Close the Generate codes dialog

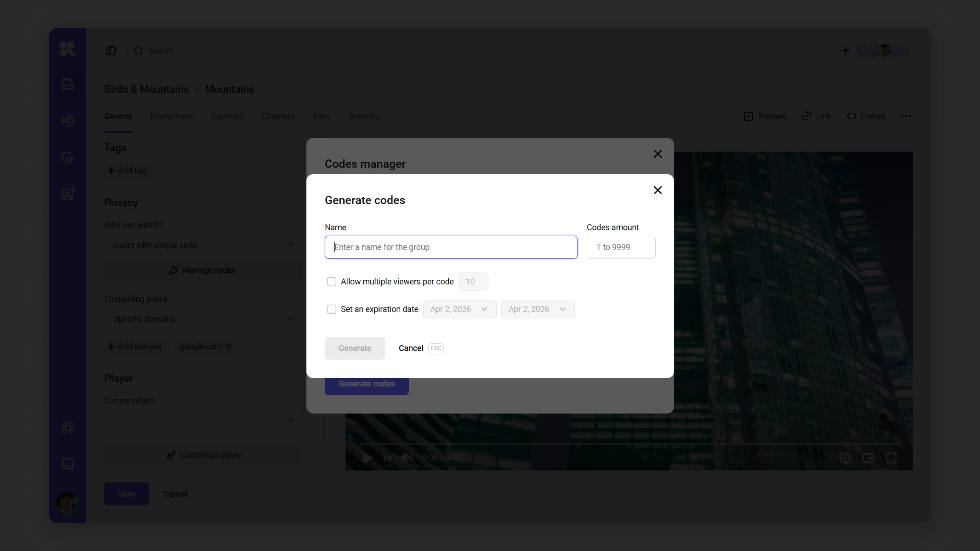[x=658, y=190]
